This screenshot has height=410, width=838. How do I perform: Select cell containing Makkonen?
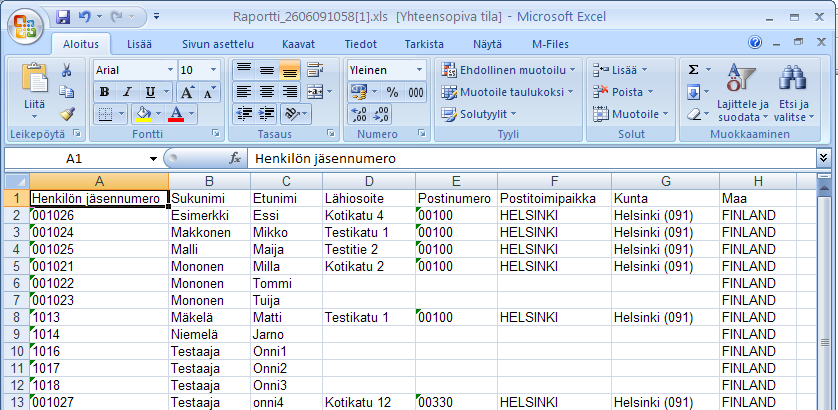(210, 233)
